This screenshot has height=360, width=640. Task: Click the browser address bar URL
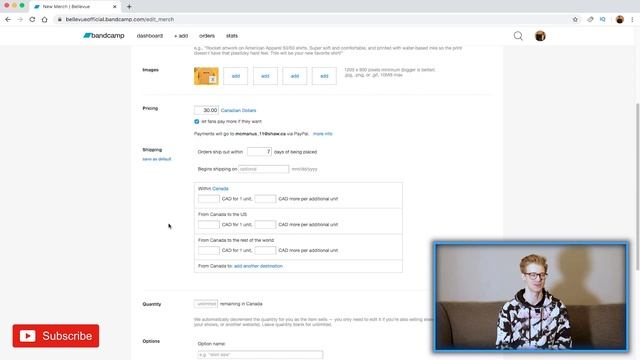[120, 20]
